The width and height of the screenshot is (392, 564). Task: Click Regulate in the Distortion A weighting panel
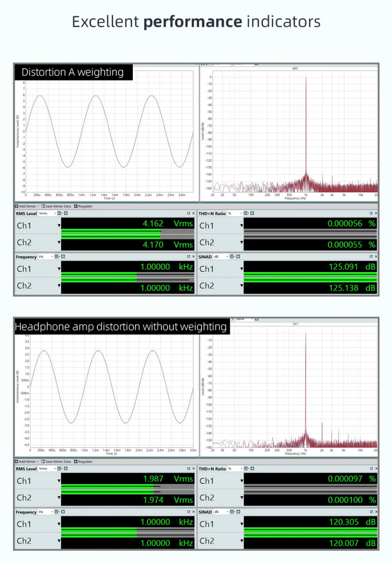pos(83,206)
